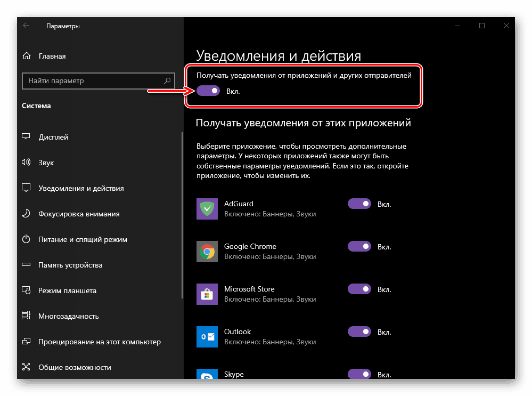
Task: Open AdGuard notification settings by name
Action: tap(239, 204)
